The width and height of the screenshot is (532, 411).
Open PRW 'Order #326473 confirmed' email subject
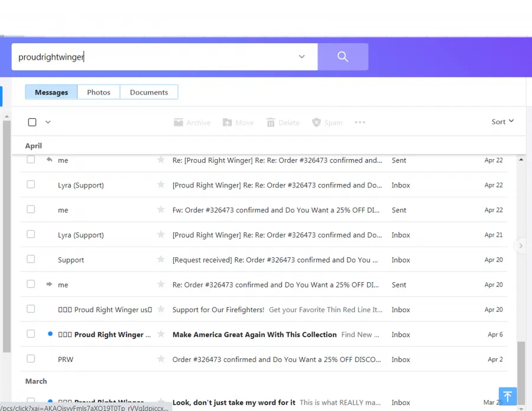277,360
